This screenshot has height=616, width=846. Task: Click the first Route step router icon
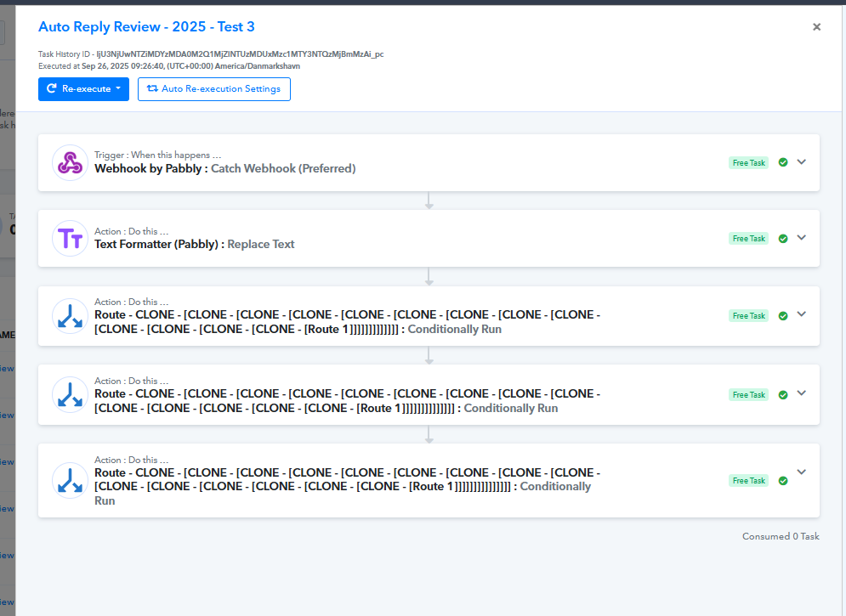[x=70, y=316]
